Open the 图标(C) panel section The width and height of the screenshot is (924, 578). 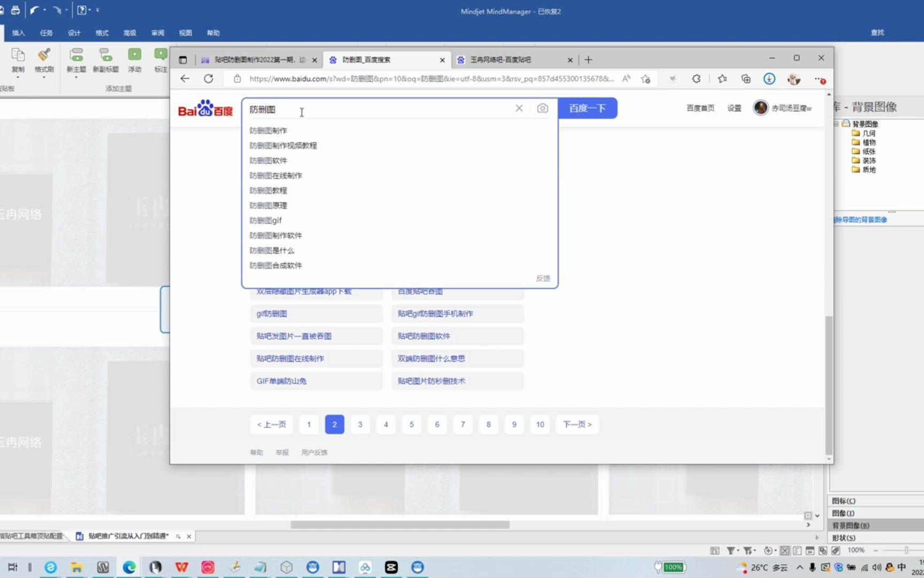(x=876, y=501)
